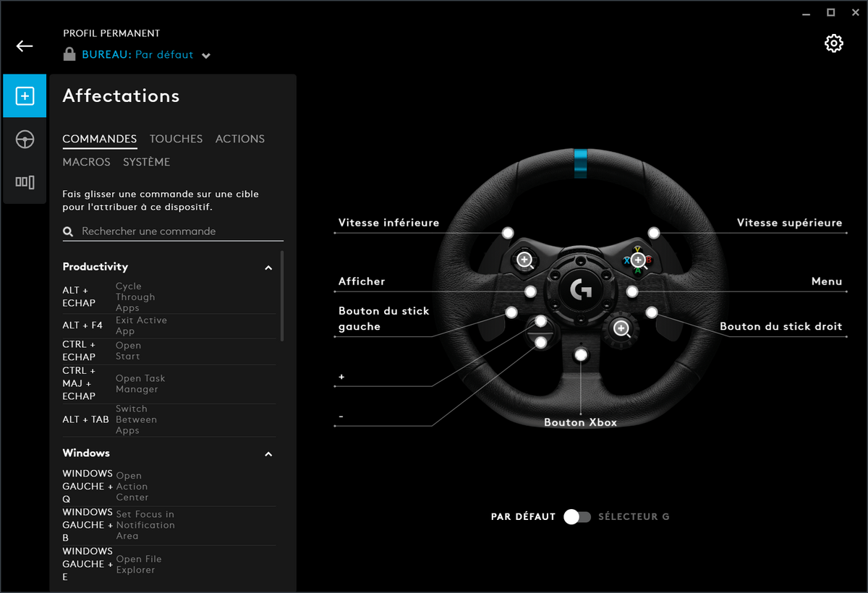
Task: Switch to the SYSTÈME tab
Action: coord(147,162)
